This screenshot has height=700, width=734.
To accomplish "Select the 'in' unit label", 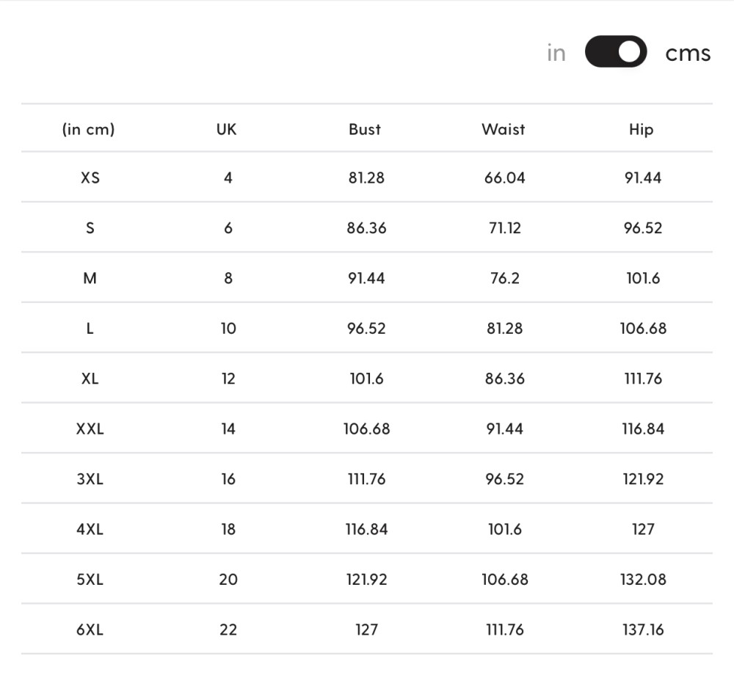I will pos(556,52).
